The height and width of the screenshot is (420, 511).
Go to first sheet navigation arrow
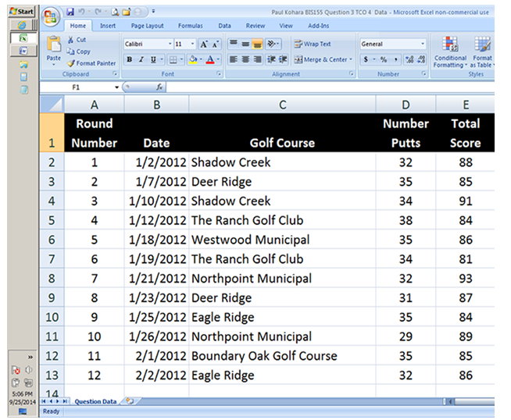click(44, 401)
